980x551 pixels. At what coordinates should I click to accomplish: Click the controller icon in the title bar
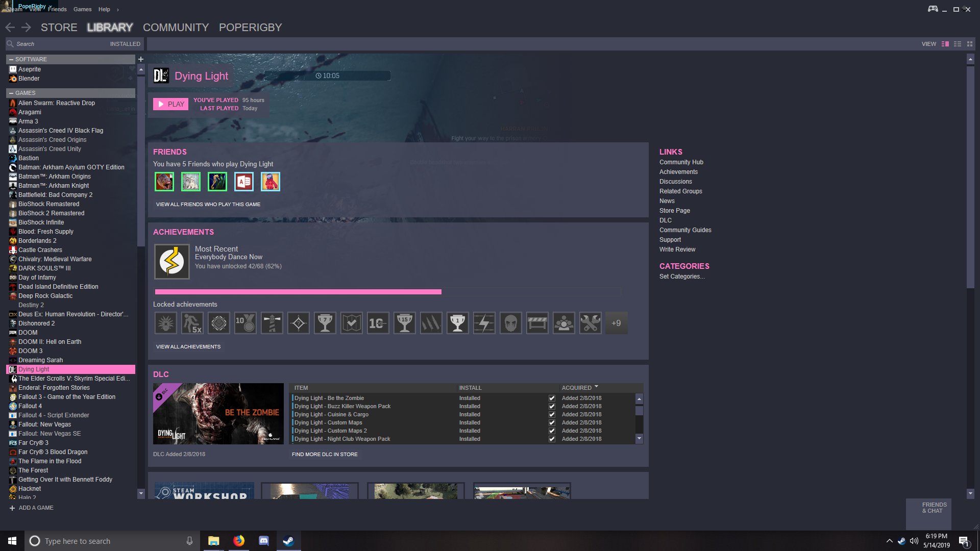tap(932, 9)
